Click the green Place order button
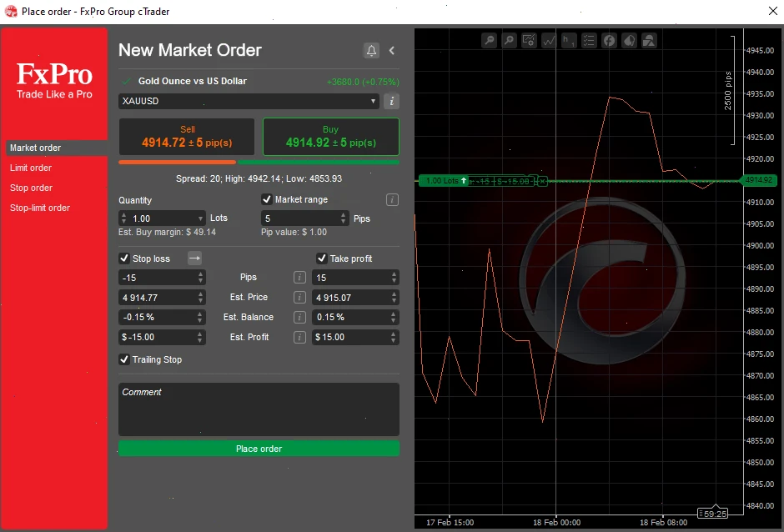 click(x=259, y=448)
